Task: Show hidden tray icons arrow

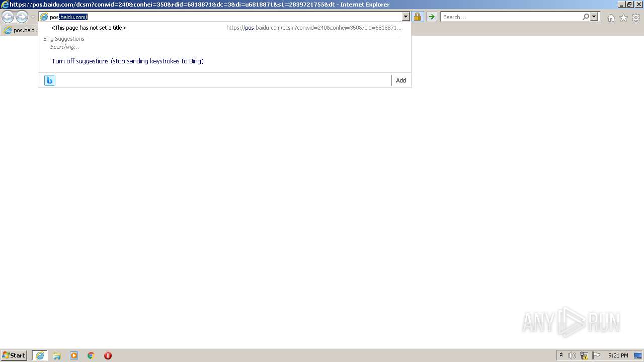Action: tap(561, 355)
